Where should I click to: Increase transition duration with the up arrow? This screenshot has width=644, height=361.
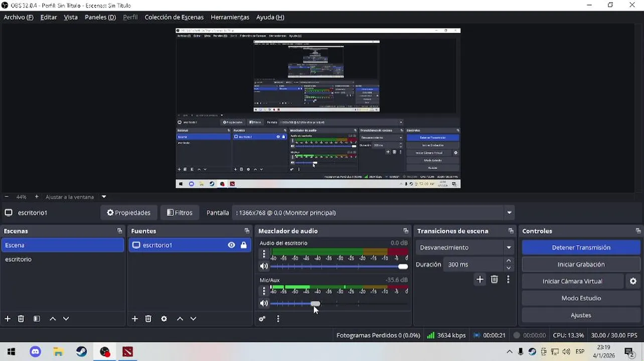pyautogui.click(x=509, y=261)
